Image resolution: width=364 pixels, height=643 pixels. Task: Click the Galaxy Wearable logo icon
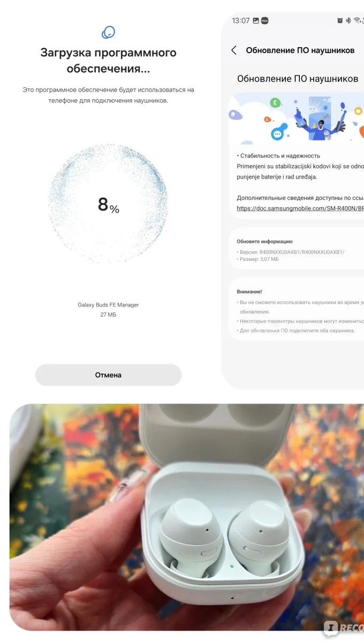click(x=108, y=32)
